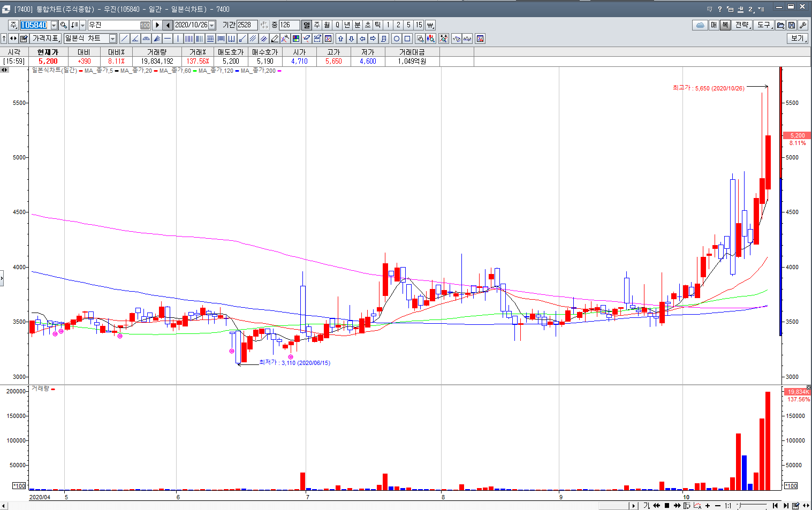Select the pencil free-draw tool
The width and height of the screenshot is (812, 510).
274,39
